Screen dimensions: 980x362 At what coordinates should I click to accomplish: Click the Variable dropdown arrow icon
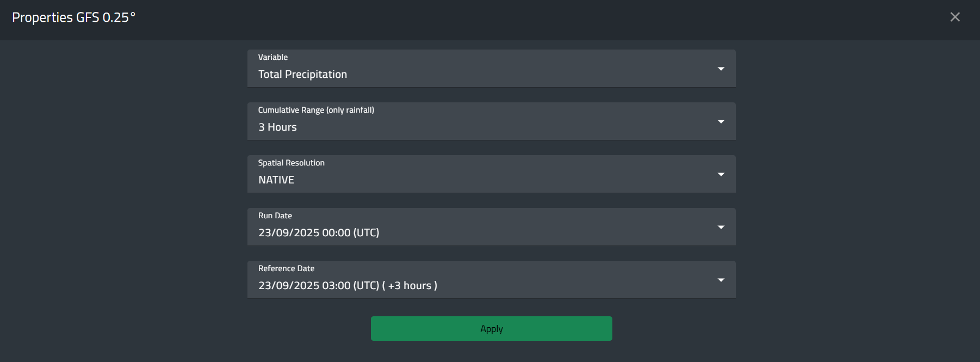(x=721, y=69)
